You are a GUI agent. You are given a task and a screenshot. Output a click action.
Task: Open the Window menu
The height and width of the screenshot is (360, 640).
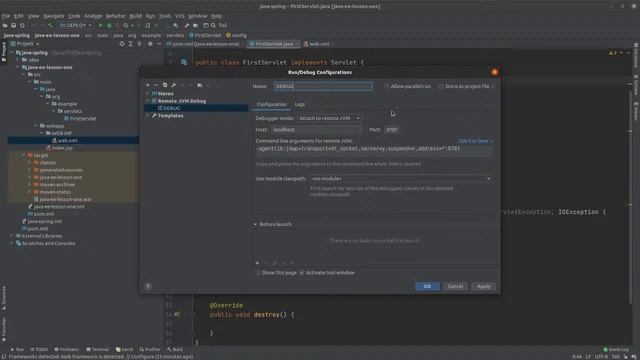tap(198, 16)
